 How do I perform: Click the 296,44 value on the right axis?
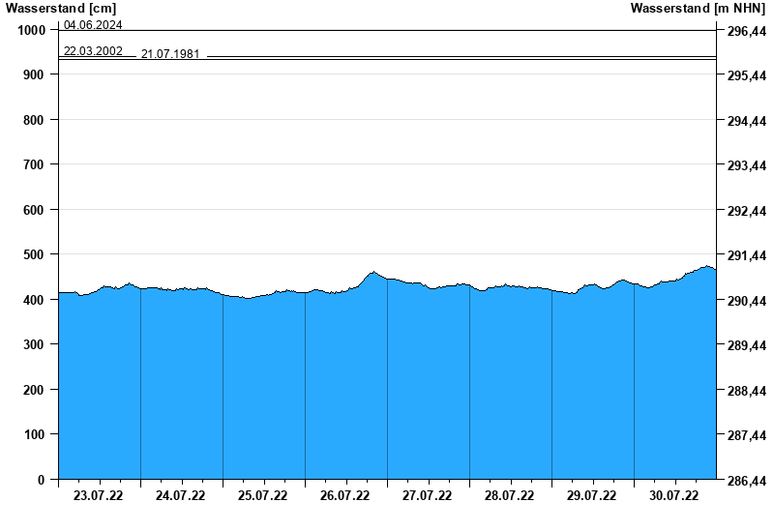tap(746, 31)
